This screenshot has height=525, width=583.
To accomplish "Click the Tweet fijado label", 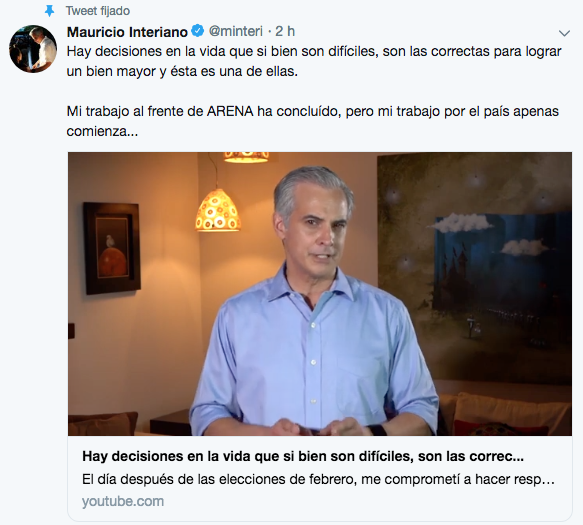I will pyautogui.click(x=98, y=11).
